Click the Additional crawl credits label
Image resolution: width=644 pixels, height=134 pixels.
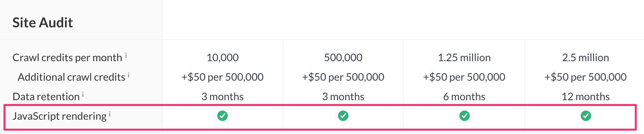[71, 77]
